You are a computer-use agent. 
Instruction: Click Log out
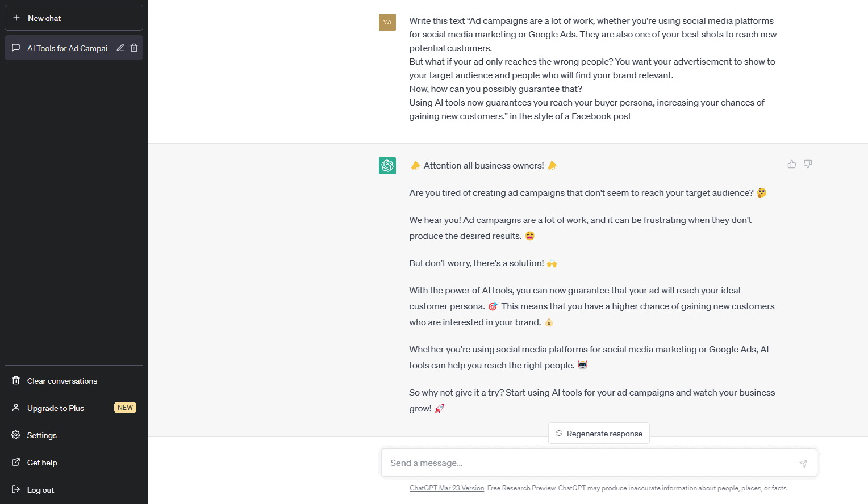[40, 490]
